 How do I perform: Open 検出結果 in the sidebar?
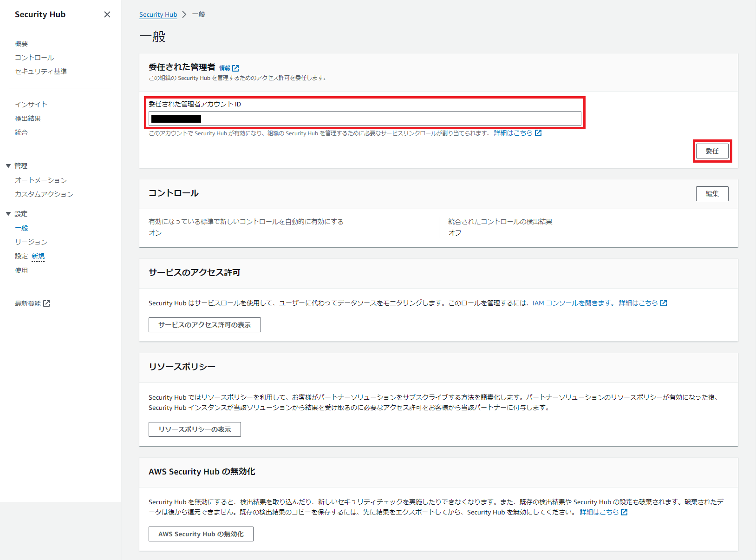tap(28, 119)
